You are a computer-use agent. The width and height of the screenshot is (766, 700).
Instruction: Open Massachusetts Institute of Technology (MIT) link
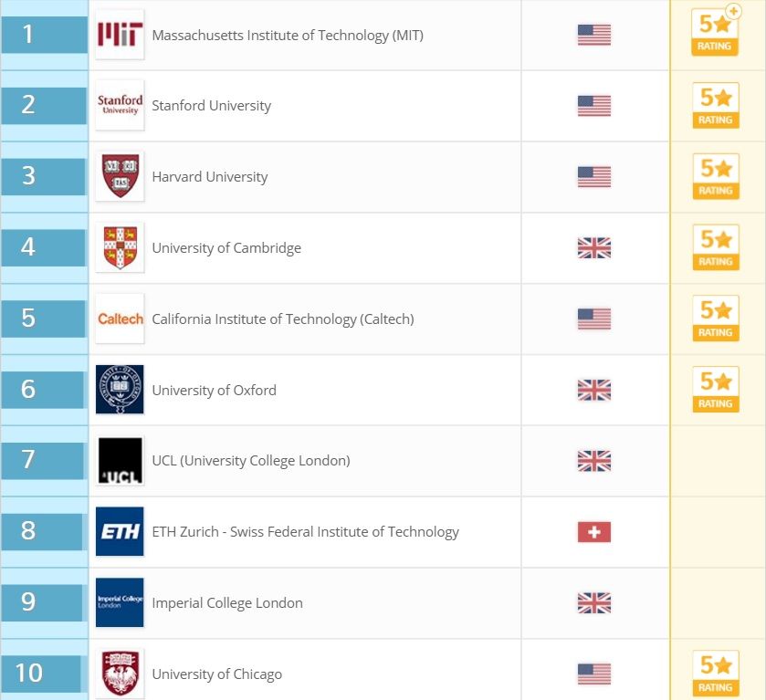tap(288, 36)
